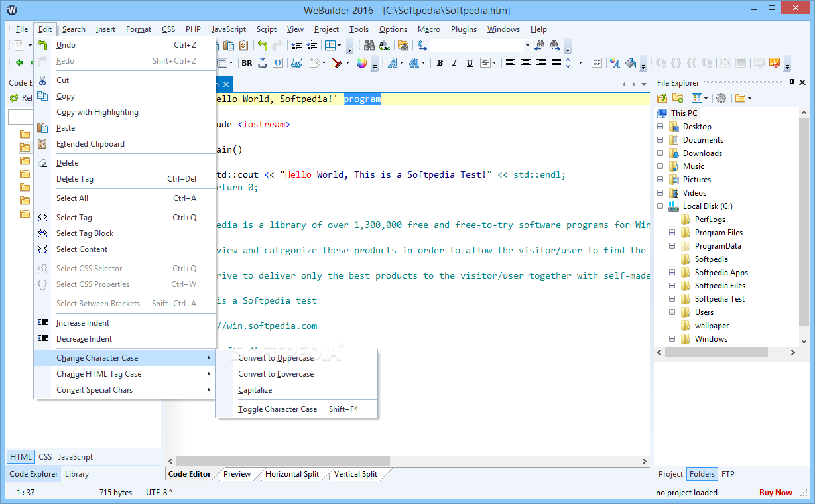Open the strikethrough dropdown arrow
The height and width of the screenshot is (504, 815).
(x=494, y=63)
